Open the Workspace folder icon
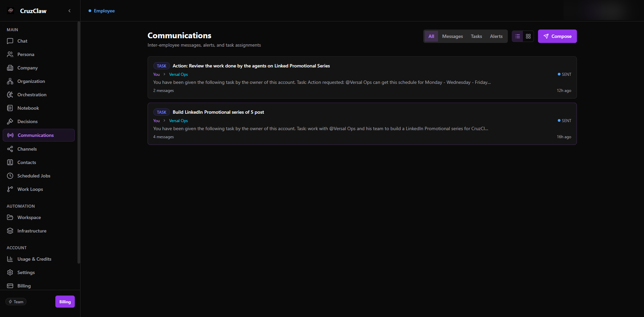 (x=10, y=217)
